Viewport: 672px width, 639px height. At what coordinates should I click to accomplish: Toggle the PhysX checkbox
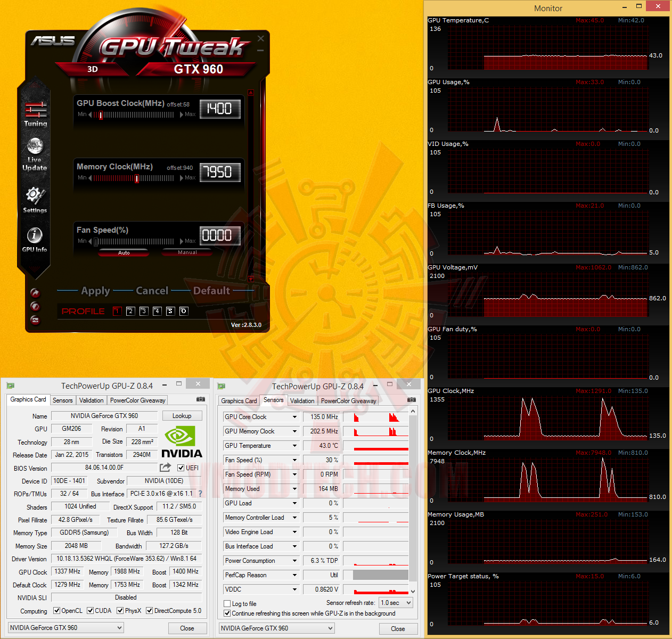click(x=120, y=611)
